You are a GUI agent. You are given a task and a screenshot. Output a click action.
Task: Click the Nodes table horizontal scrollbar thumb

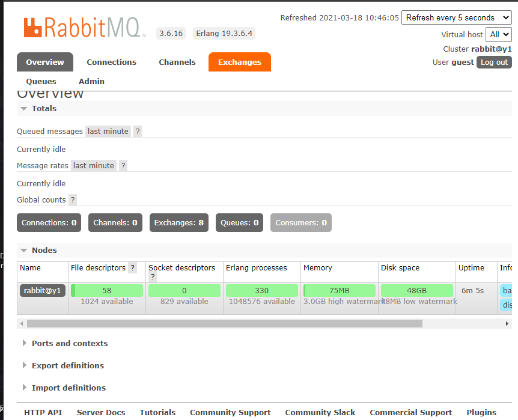[225, 323]
